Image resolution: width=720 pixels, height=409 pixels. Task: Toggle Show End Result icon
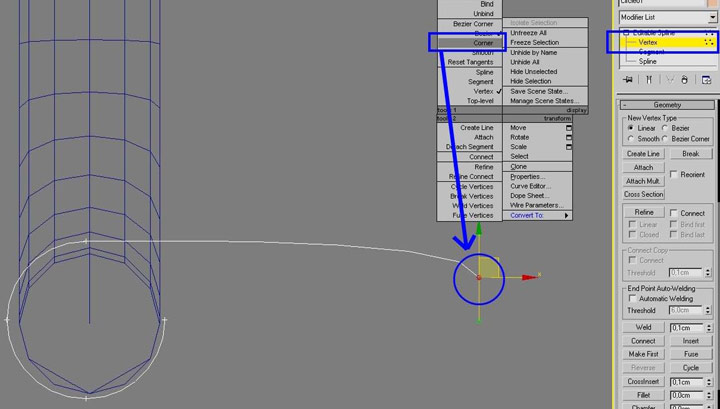pyautogui.click(x=648, y=80)
